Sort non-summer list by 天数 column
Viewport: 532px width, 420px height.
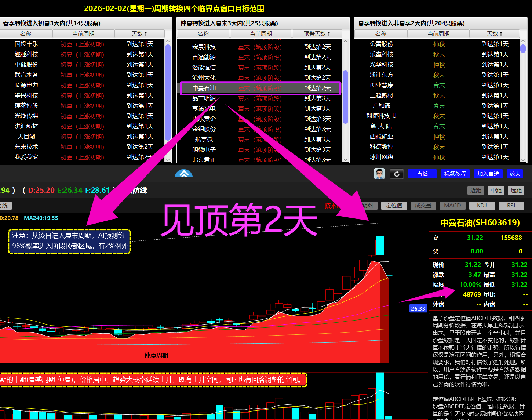click(494, 34)
